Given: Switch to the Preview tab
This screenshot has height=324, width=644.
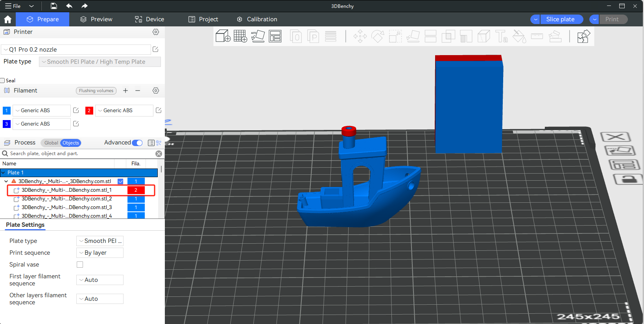Looking at the screenshot, I should click(x=96, y=19).
